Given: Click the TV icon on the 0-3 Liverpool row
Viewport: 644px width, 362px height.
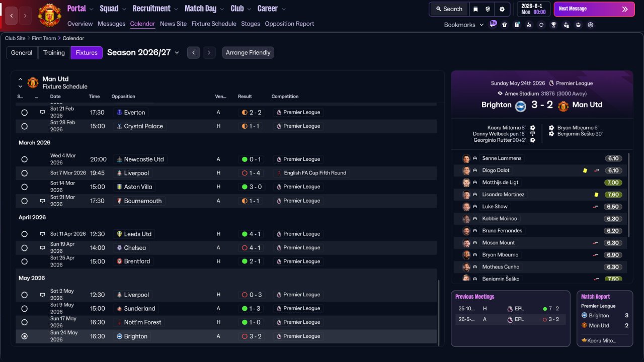Looking at the screenshot, I should pos(43,295).
